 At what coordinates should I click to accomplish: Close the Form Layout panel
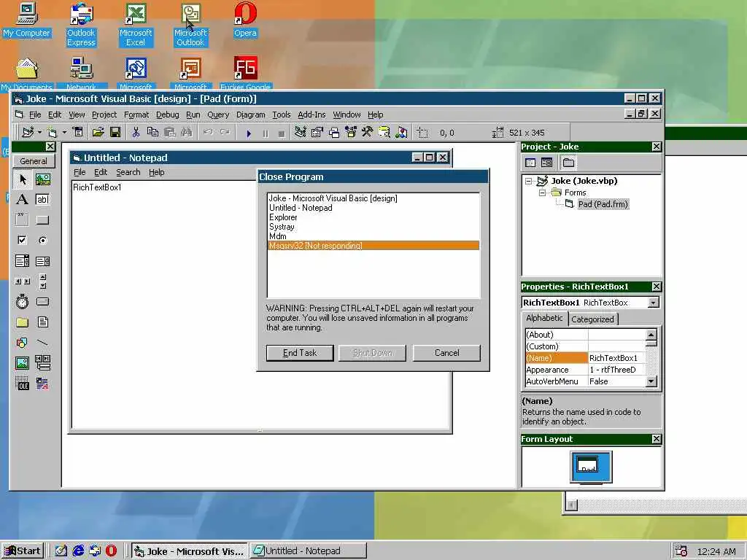pyautogui.click(x=657, y=439)
